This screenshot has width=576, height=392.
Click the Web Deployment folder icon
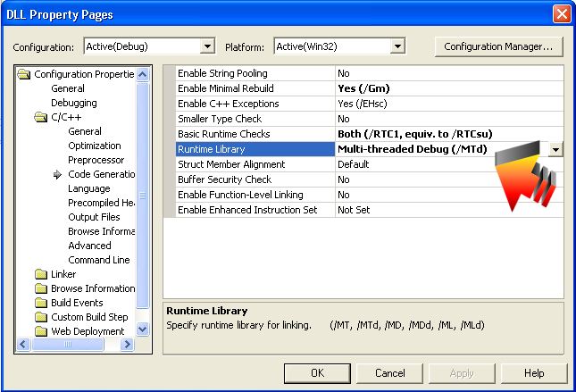pyautogui.click(x=41, y=331)
